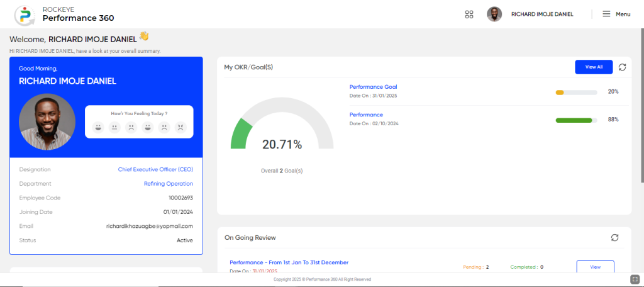Open the four-squares apps grid icon
Image resolution: width=644 pixels, height=287 pixels.
(x=469, y=14)
